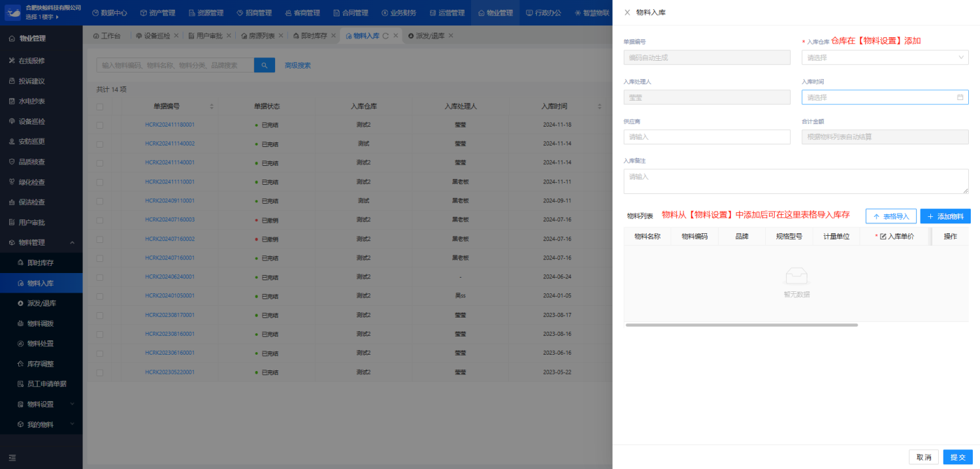Screen dimensions: 980x469
Task: Check the row HCRK202409110001 checkbox
Action: (x=100, y=201)
